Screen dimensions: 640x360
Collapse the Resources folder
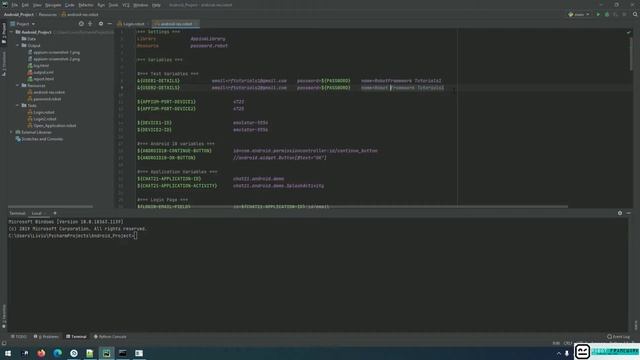click(18, 85)
